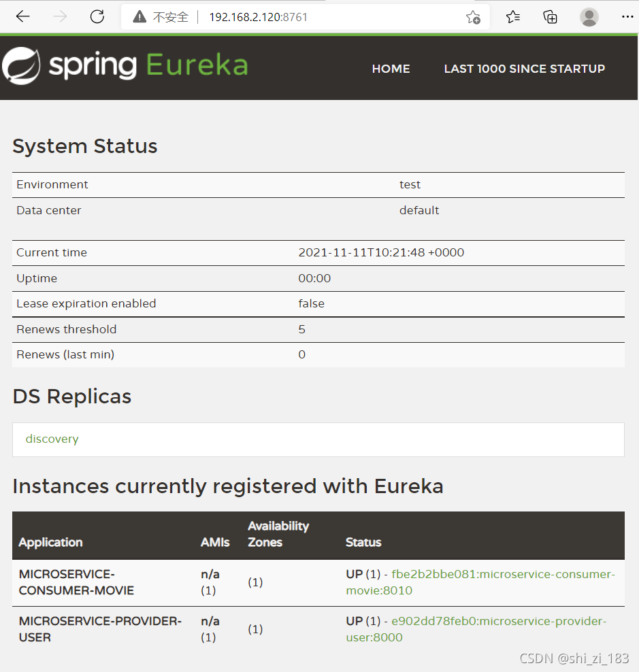Click availability zones (1) in CONSUMER-MOVIE row

pyautogui.click(x=255, y=582)
